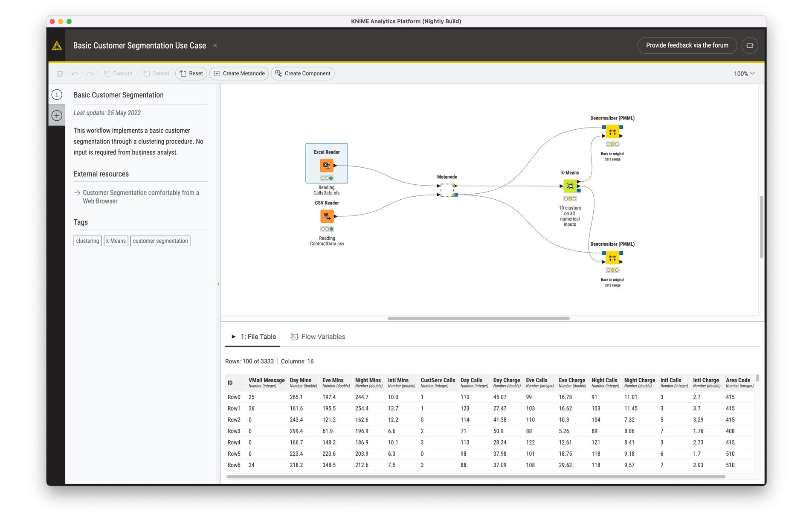Select the Excel Reader node
Screen dimensions: 812x515
point(327,165)
